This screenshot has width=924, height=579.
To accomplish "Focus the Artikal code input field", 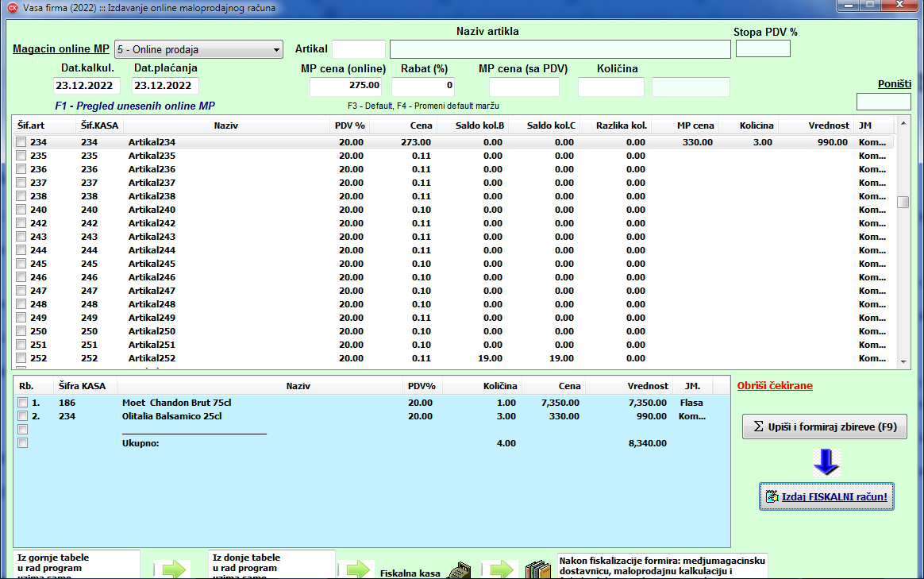I will coord(359,49).
